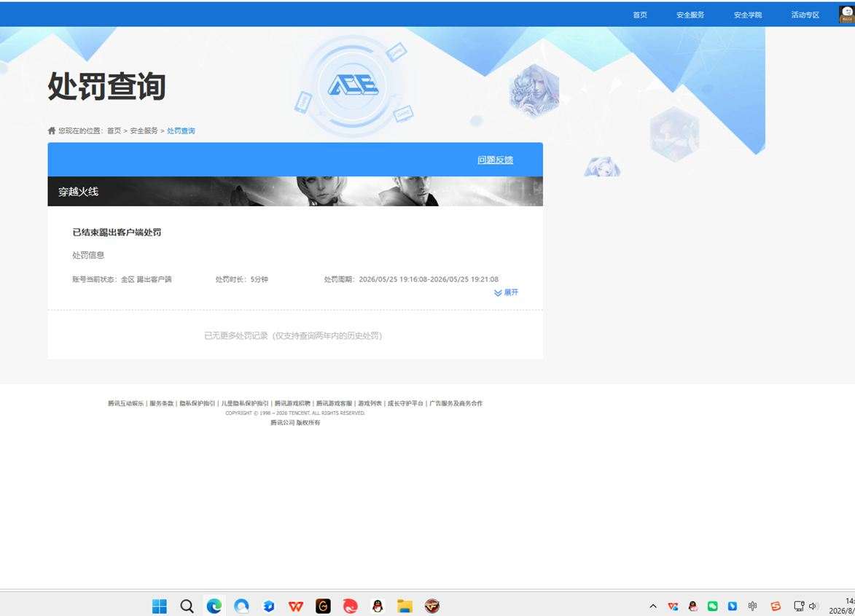The width and height of the screenshot is (855, 616).
Task: Expand punishment details with 展开
Action: 507,293
